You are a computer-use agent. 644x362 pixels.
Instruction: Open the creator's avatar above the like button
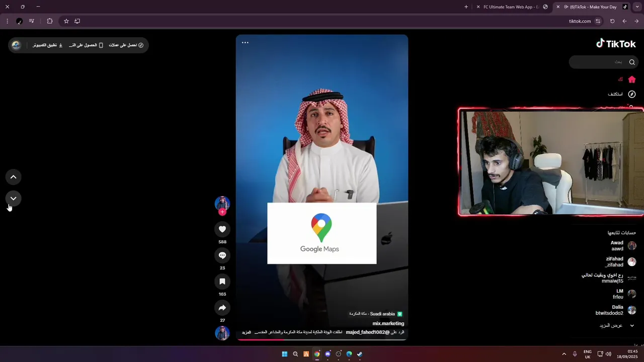(222, 203)
